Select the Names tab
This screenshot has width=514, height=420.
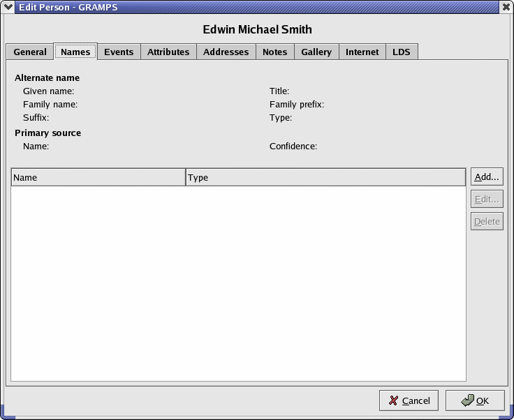[x=75, y=52]
